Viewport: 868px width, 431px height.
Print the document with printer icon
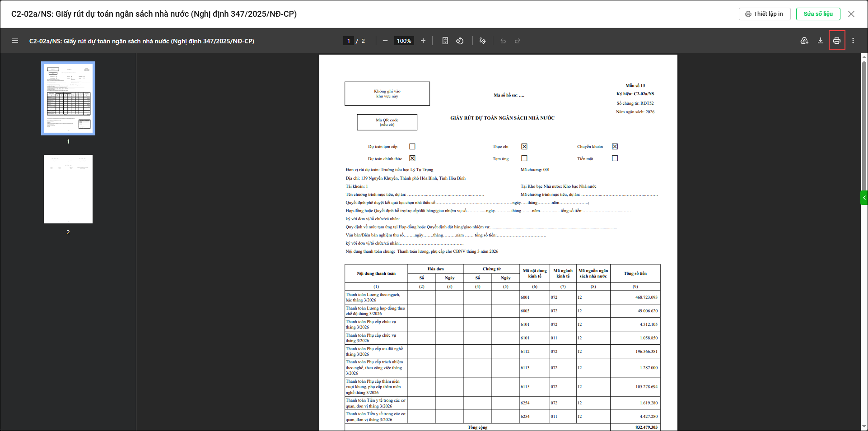pyautogui.click(x=837, y=41)
